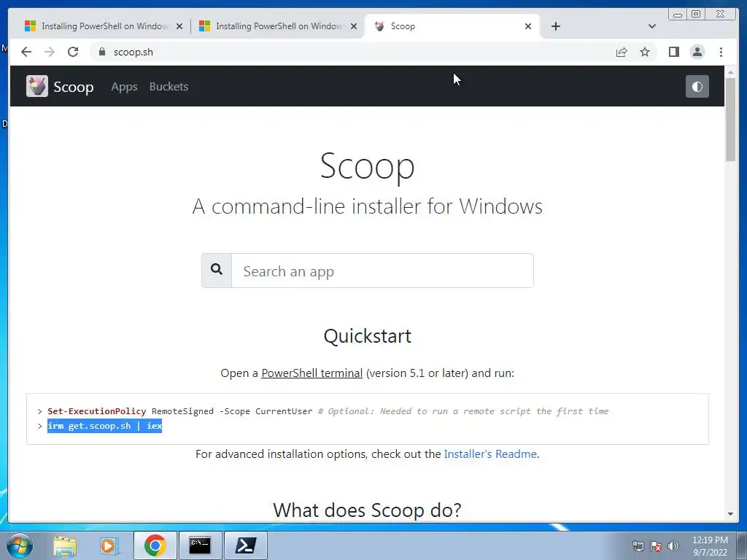The width and height of the screenshot is (747, 560).
Task: Open the Windows Start menu
Action: [x=20, y=545]
